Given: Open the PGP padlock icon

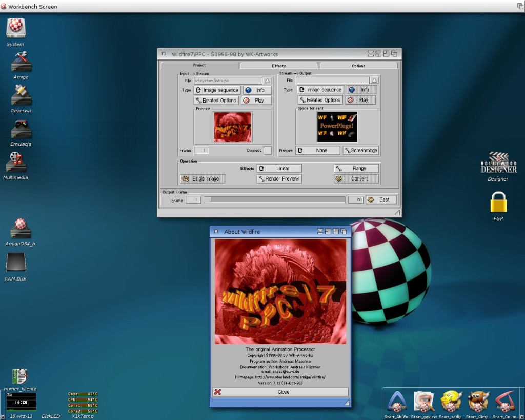Looking at the screenshot, I should pyautogui.click(x=498, y=202).
